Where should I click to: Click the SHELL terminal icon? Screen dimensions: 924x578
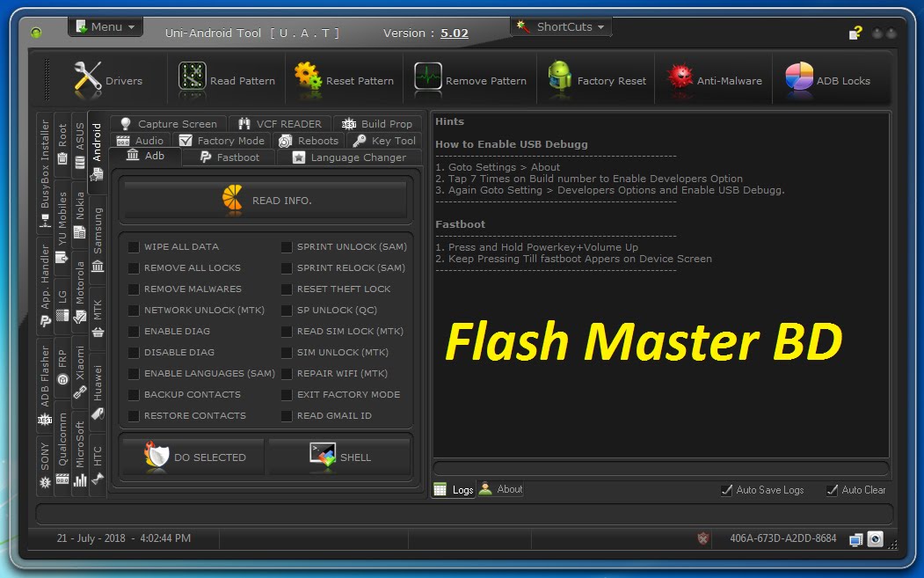[323, 456]
